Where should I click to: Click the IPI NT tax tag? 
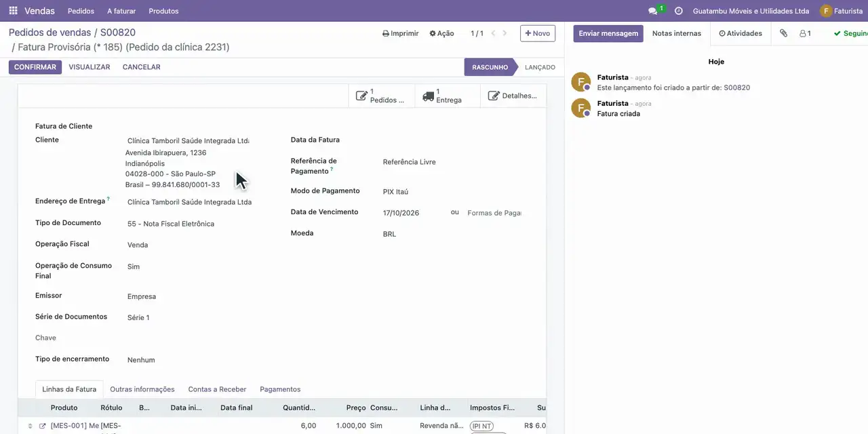click(481, 427)
